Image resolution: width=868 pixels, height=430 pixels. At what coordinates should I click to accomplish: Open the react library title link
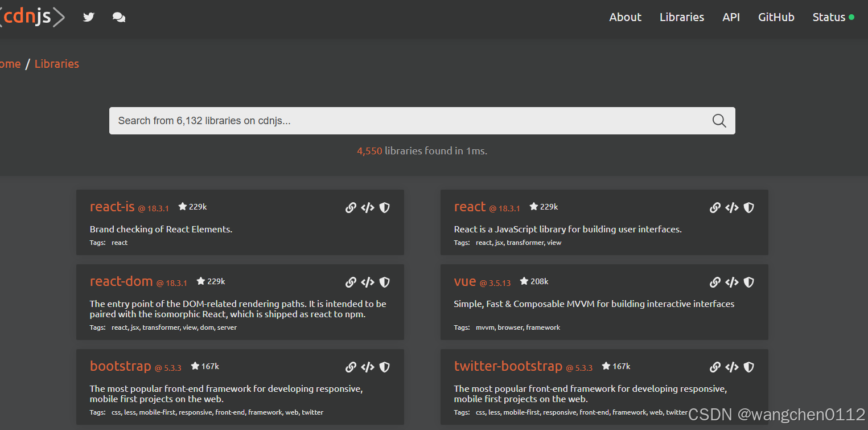[x=470, y=207]
